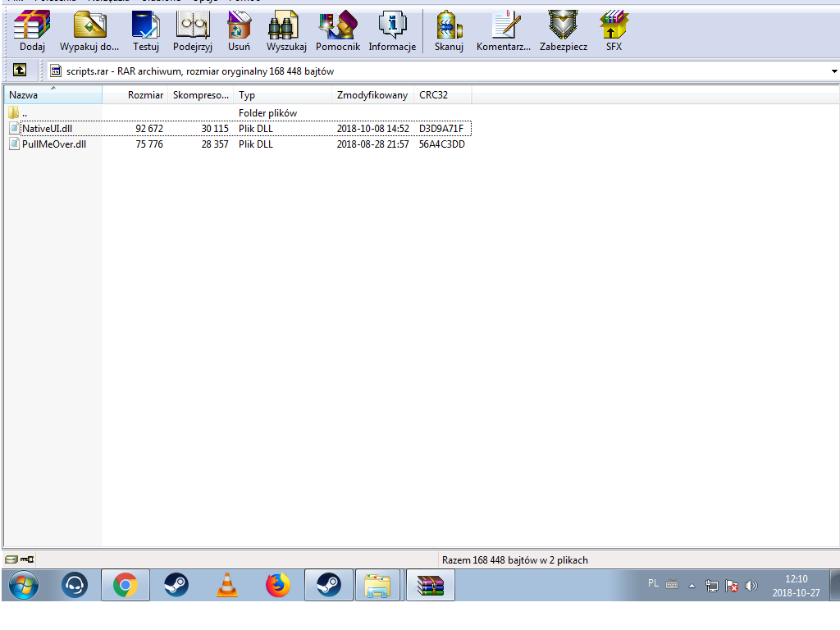Open File Explorer from the taskbar
The image size is (840, 630).
point(377,585)
